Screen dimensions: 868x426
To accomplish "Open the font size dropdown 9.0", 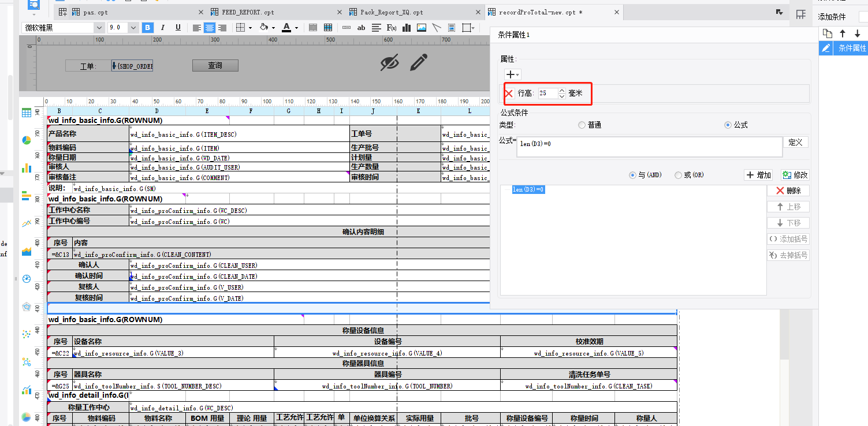I will point(133,28).
